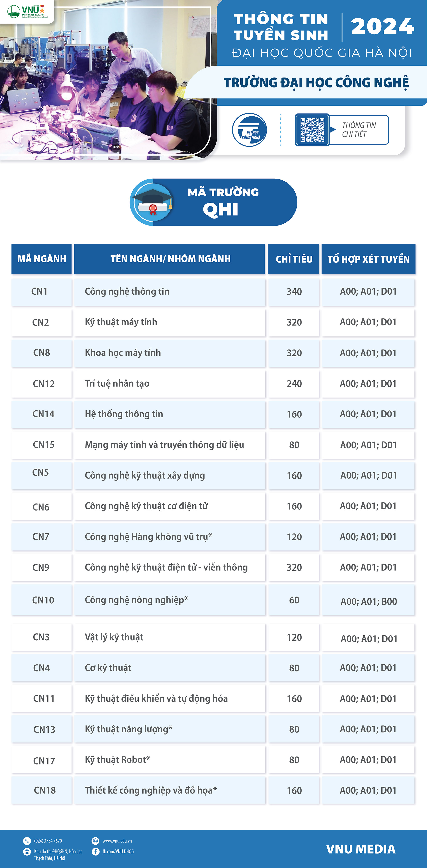
Task: Click the MÃ NGÀNH column header
Action: (41, 259)
